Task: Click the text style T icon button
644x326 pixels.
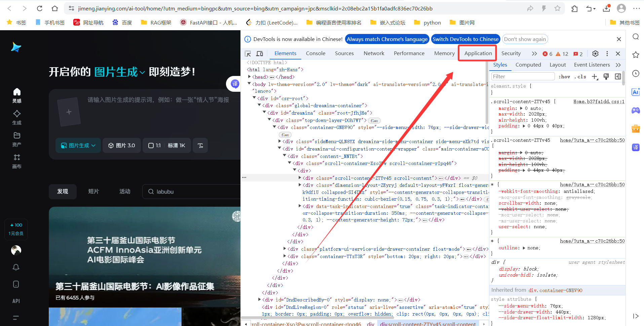Action: pos(200,146)
